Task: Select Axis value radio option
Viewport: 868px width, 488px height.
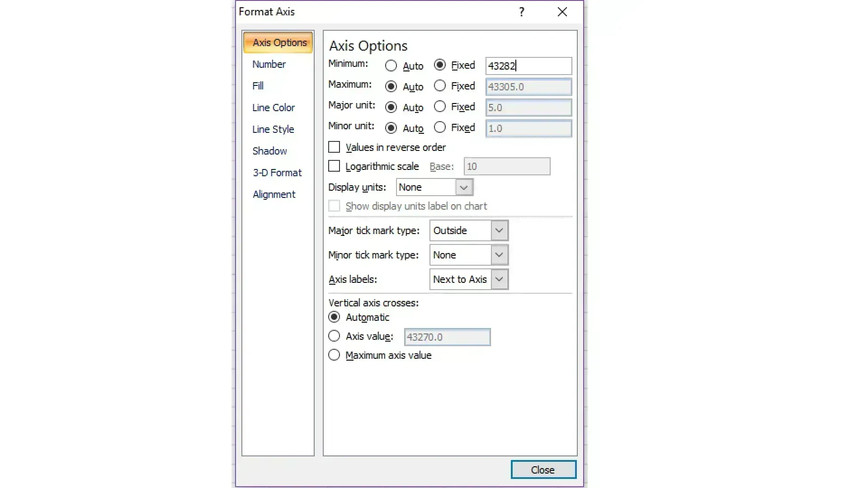Action: pyautogui.click(x=334, y=336)
